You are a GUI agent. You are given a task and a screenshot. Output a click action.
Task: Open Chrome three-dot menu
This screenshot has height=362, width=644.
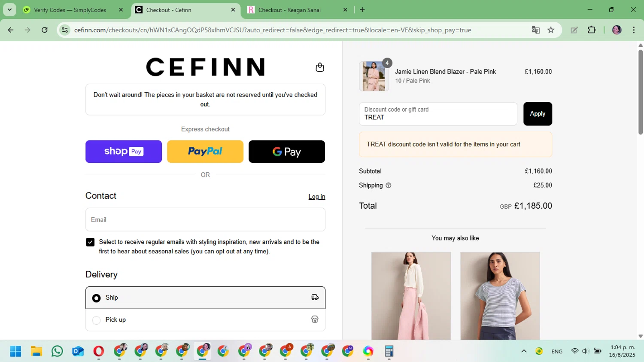click(634, 30)
